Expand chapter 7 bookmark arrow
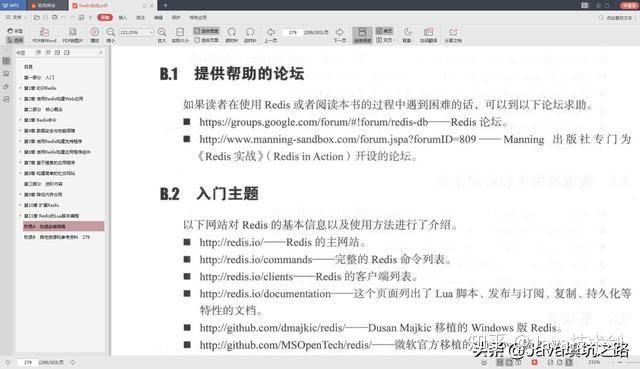 [x=20, y=162]
